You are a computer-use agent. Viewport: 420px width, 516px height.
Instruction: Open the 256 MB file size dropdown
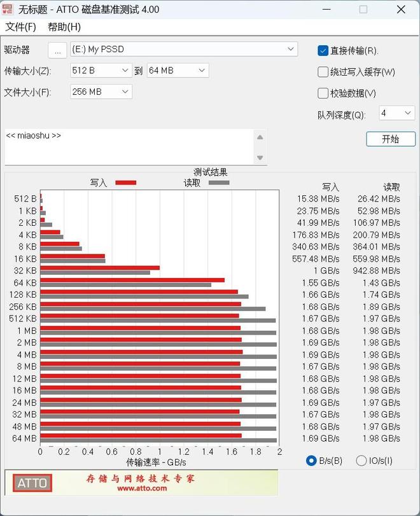point(101,92)
